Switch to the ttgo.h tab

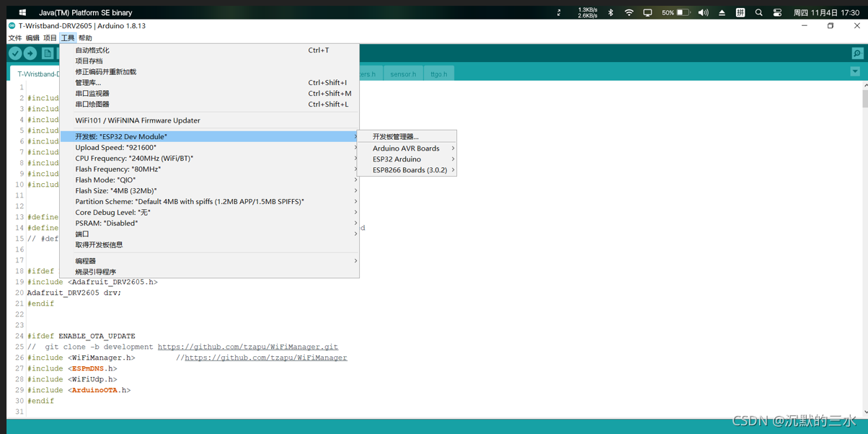438,74
